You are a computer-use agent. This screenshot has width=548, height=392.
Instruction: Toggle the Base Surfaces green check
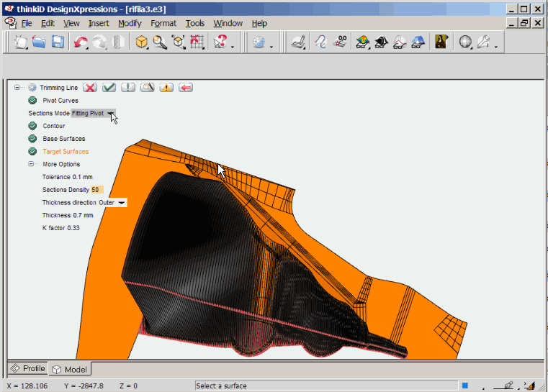pos(32,139)
